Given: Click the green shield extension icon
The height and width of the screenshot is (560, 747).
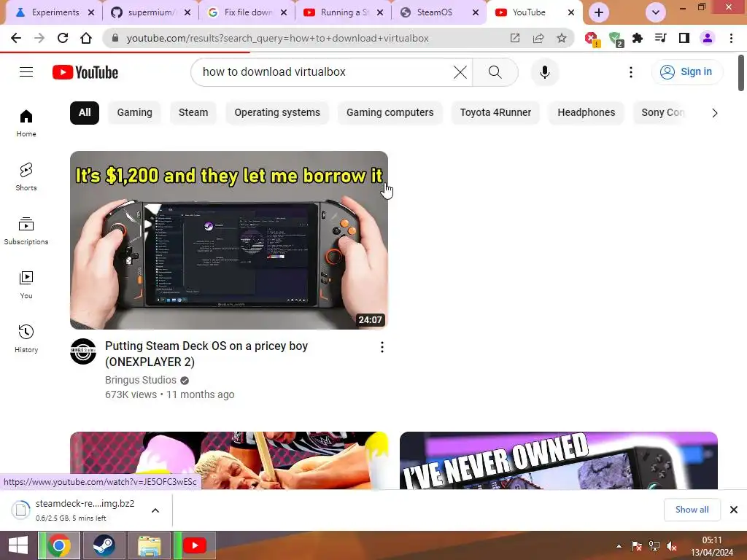Looking at the screenshot, I should coord(616,39).
